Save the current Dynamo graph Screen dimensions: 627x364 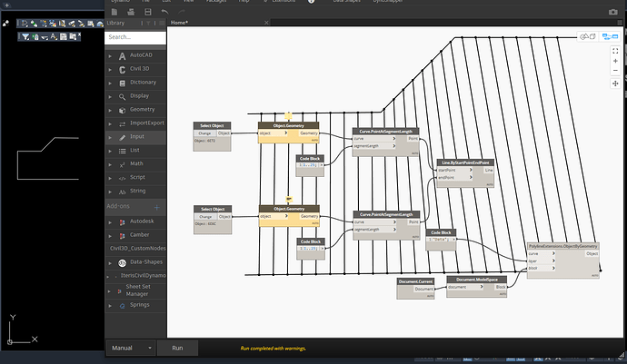pos(148,12)
